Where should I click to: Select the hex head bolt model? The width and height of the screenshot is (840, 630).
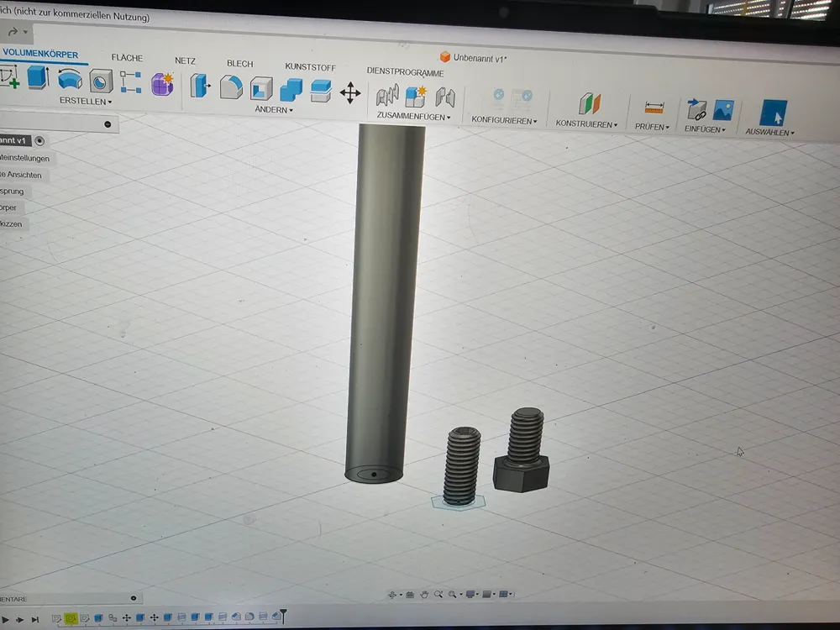click(522, 450)
